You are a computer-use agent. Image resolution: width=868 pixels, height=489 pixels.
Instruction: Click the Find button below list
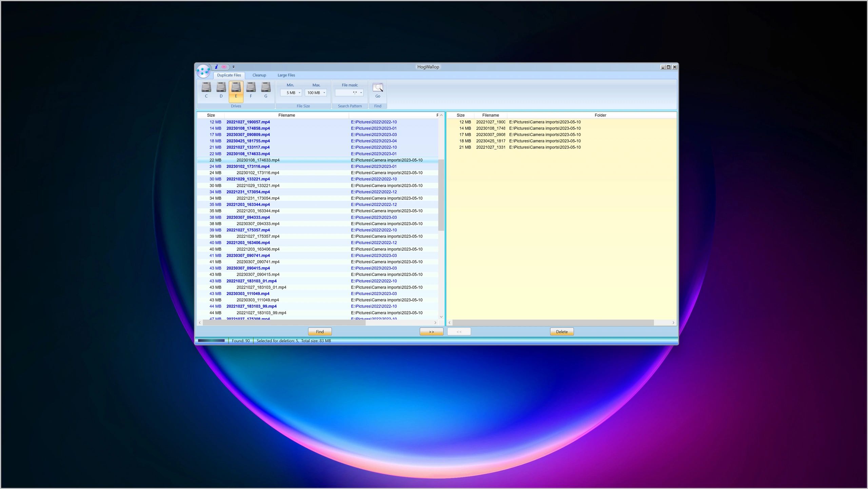tap(319, 332)
